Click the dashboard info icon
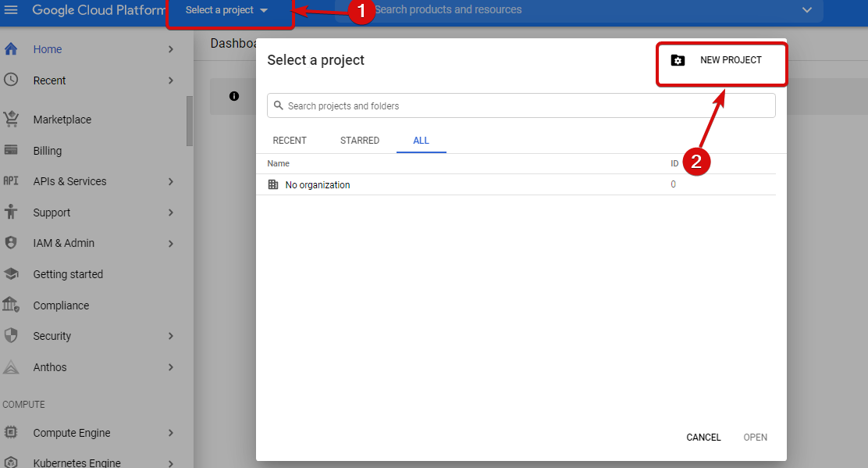This screenshot has height=468, width=868. (234, 96)
